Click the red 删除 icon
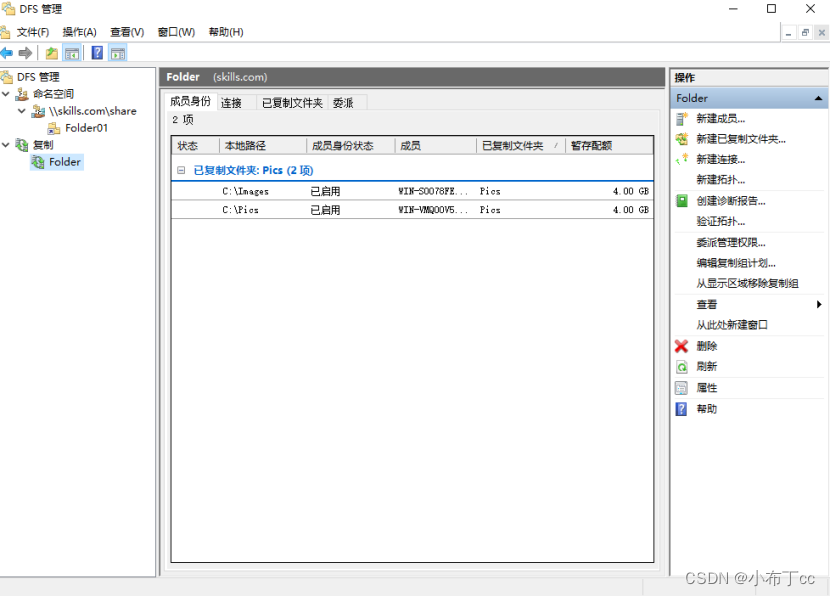 (681, 345)
